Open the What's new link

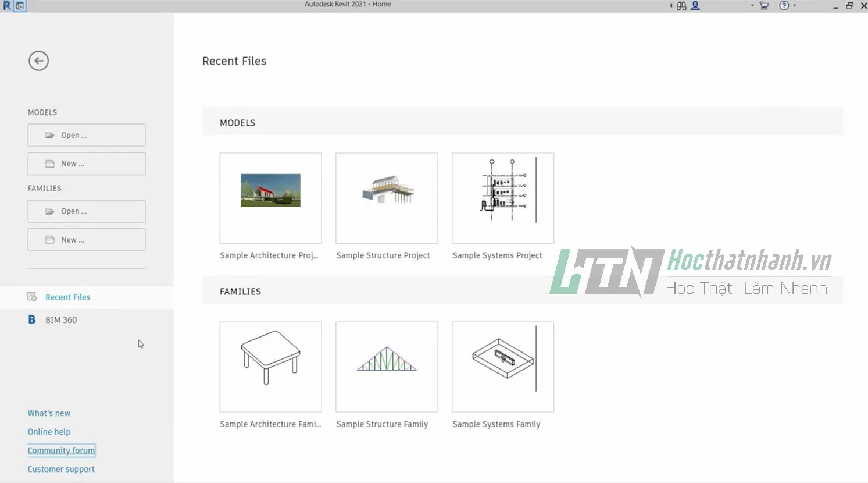(x=49, y=413)
